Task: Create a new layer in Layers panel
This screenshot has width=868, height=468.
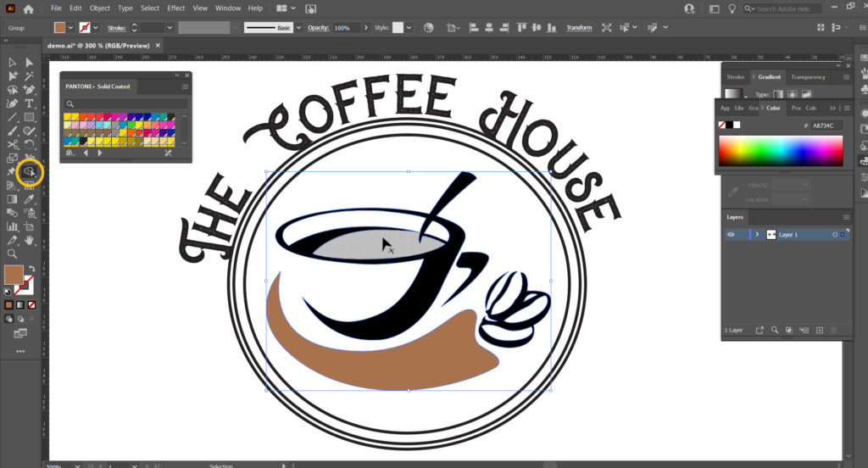Action: tap(819, 330)
